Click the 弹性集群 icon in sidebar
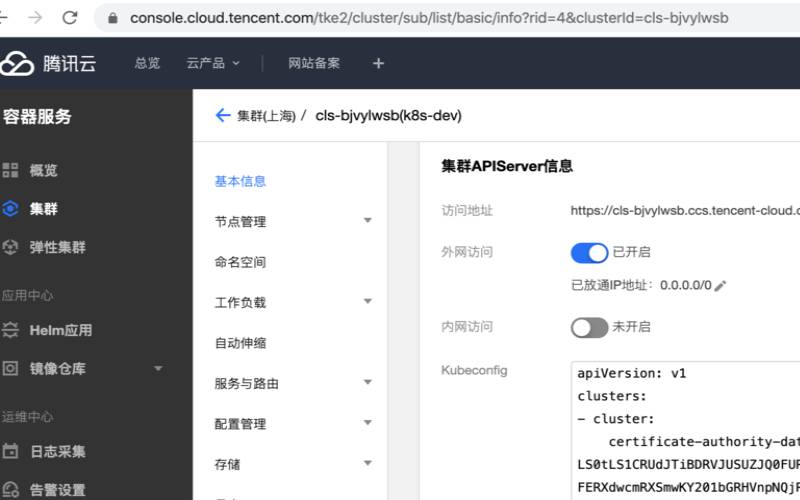 click(10, 247)
